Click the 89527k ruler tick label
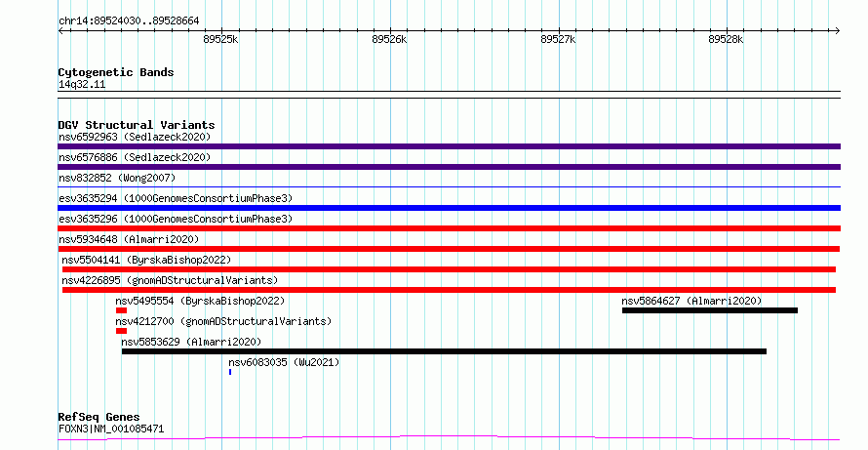The image size is (868, 450). click(558, 40)
